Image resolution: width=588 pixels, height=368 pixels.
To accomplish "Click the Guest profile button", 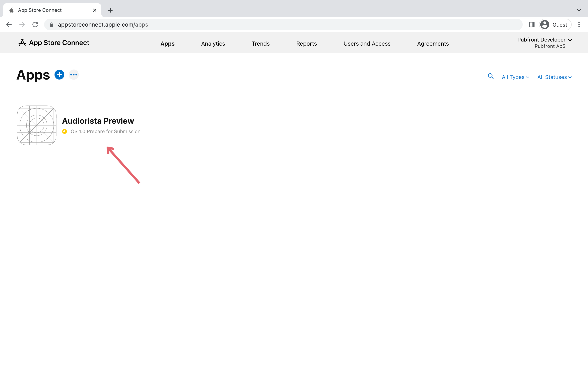I will tap(555, 25).
